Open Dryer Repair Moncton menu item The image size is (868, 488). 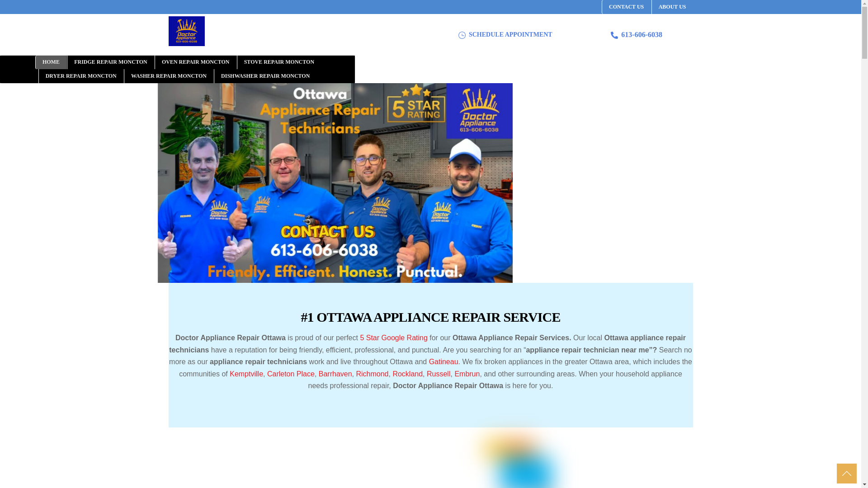click(x=81, y=76)
